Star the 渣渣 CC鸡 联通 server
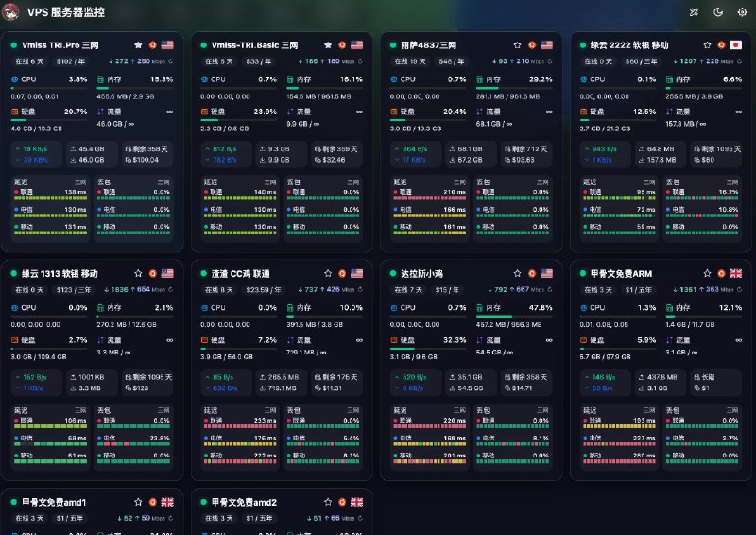The height and width of the screenshot is (535, 756). click(328, 273)
